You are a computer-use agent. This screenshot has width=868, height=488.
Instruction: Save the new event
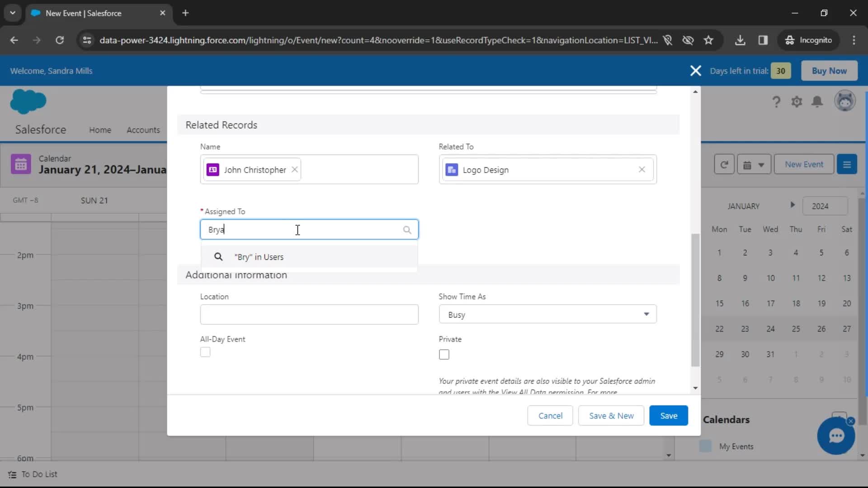pyautogui.click(x=669, y=416)
